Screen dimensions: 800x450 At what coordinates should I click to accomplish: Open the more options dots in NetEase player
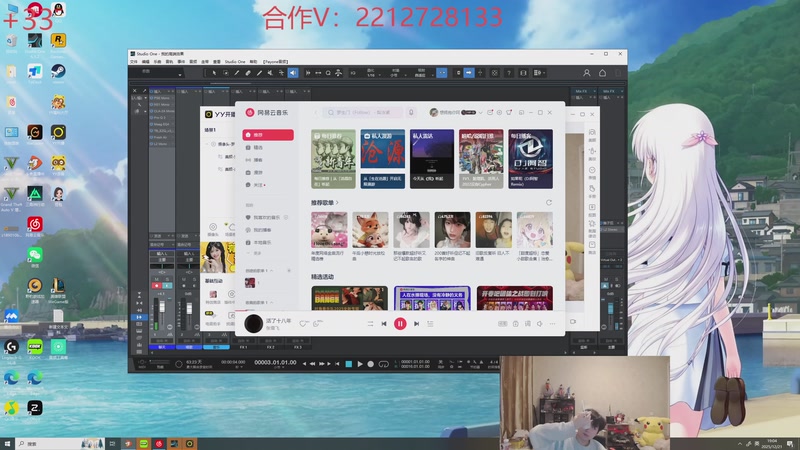553,323
